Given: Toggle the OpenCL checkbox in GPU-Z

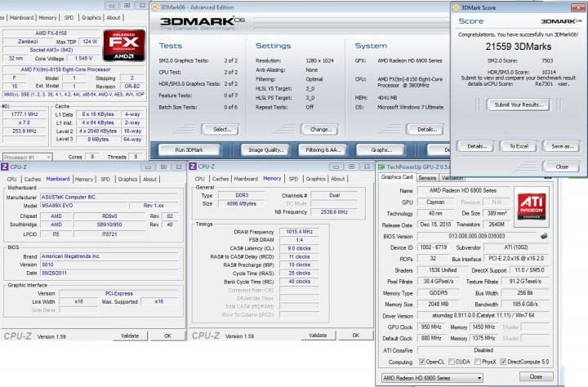Looking at the screenshot, I should (x=422, y=362).
